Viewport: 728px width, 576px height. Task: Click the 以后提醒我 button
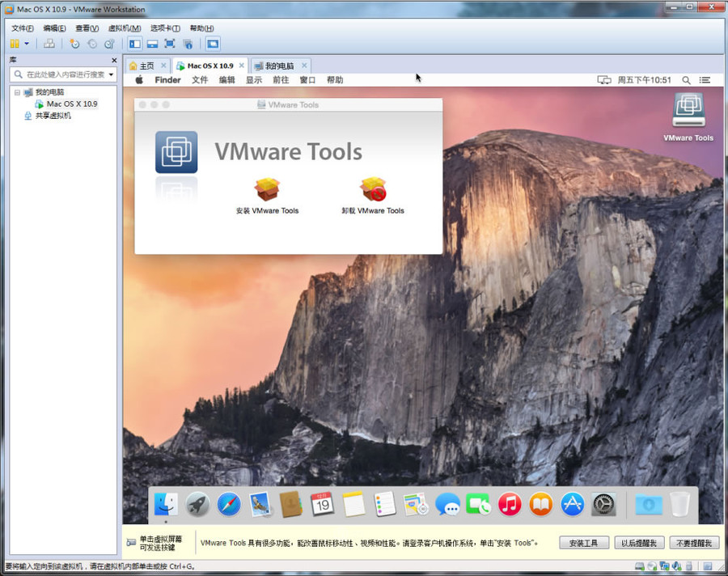pos(639,543)
